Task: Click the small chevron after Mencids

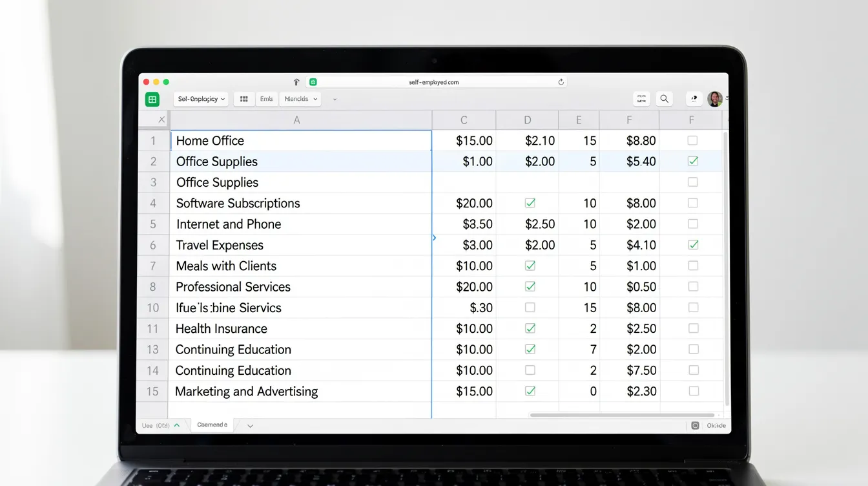Action: click(335, 100)
